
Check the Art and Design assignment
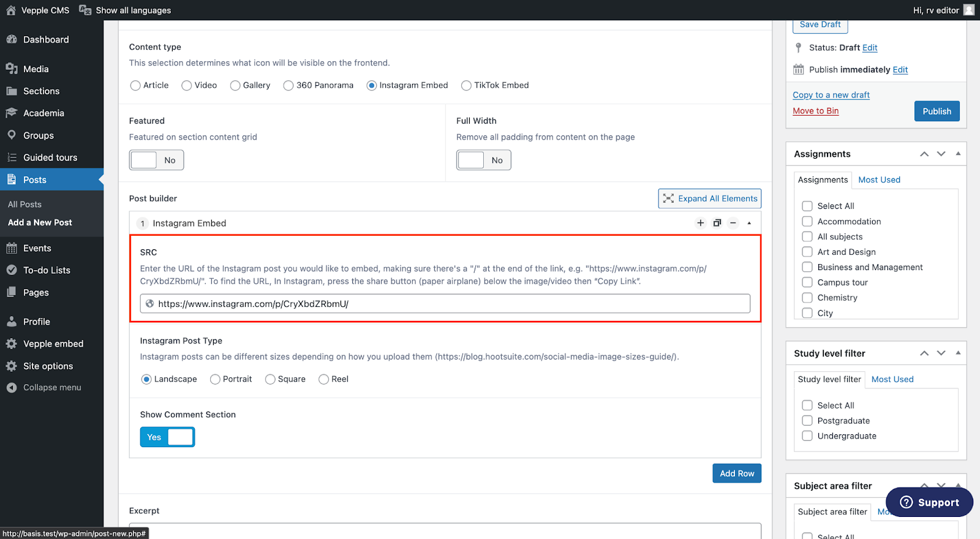(x=807, y=252)
